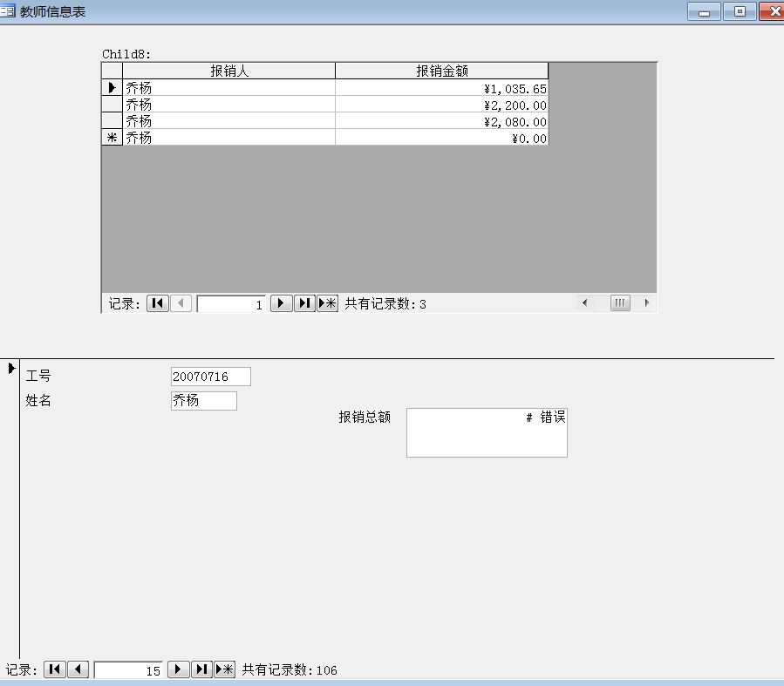Image resolution: width=784 pixels, height=686 pixels.
Task: Click the 报销总额 box showing #错误
Action: [x=487, y=432]
